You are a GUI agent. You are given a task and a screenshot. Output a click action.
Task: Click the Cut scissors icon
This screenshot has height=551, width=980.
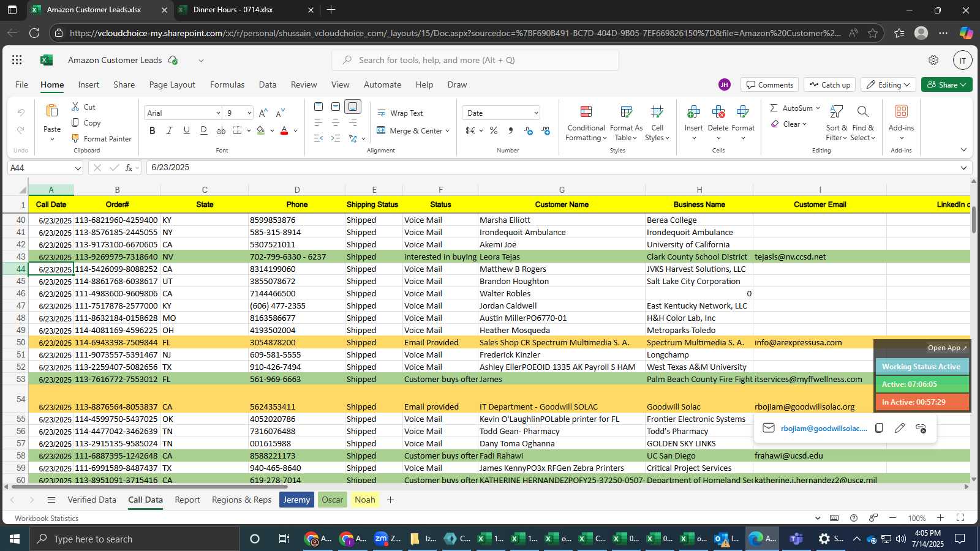click(x=75, y=107)
